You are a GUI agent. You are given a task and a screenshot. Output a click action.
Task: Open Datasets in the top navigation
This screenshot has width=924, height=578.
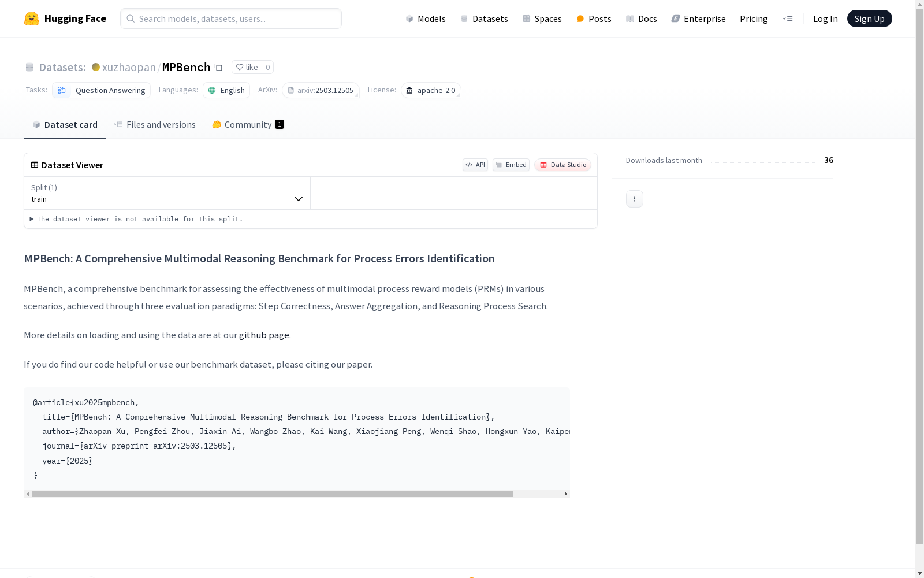click(484, 18)
